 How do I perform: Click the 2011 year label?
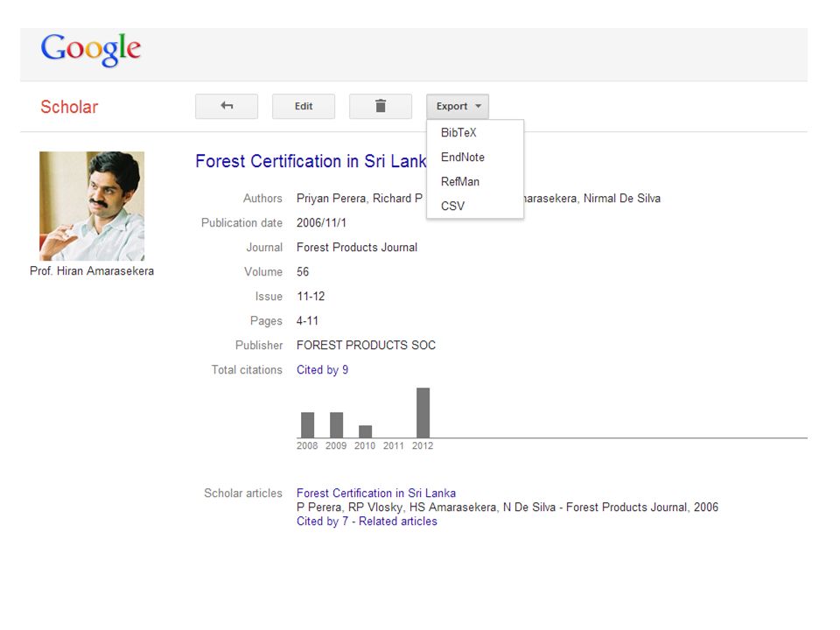click(x=394, y=445)
